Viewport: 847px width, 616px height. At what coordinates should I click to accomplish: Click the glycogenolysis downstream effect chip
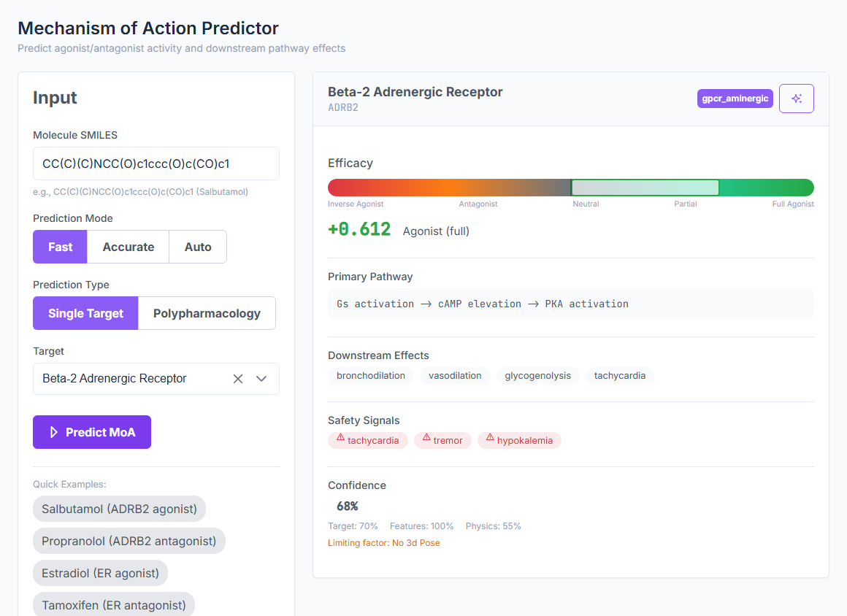(537, 376)
